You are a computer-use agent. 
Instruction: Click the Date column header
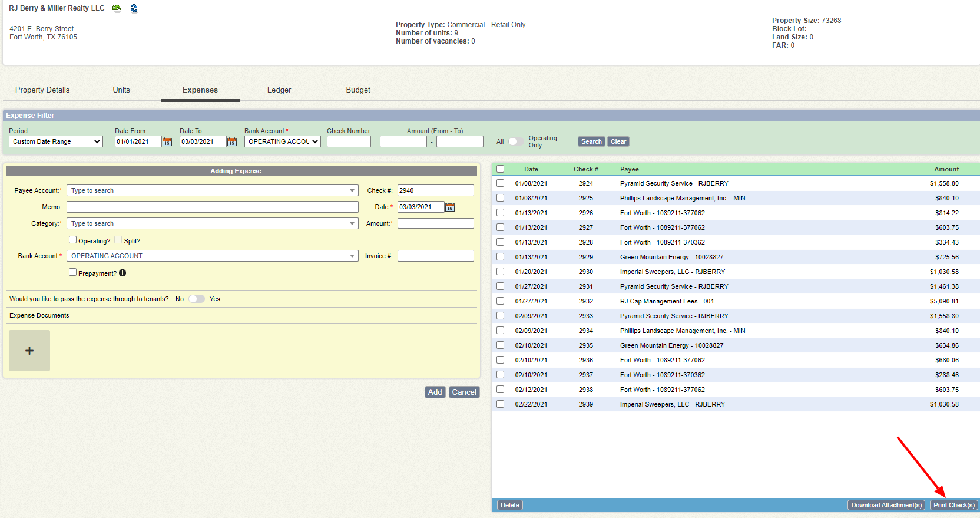coord(531,169)
